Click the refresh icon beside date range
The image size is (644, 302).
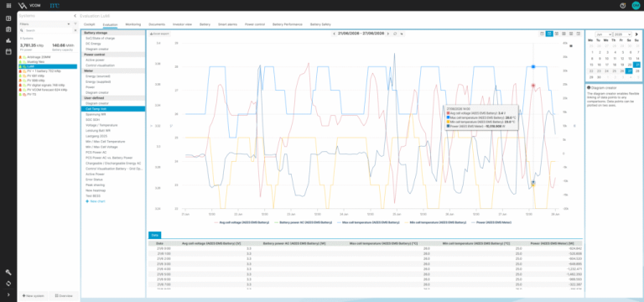(395, 34)
